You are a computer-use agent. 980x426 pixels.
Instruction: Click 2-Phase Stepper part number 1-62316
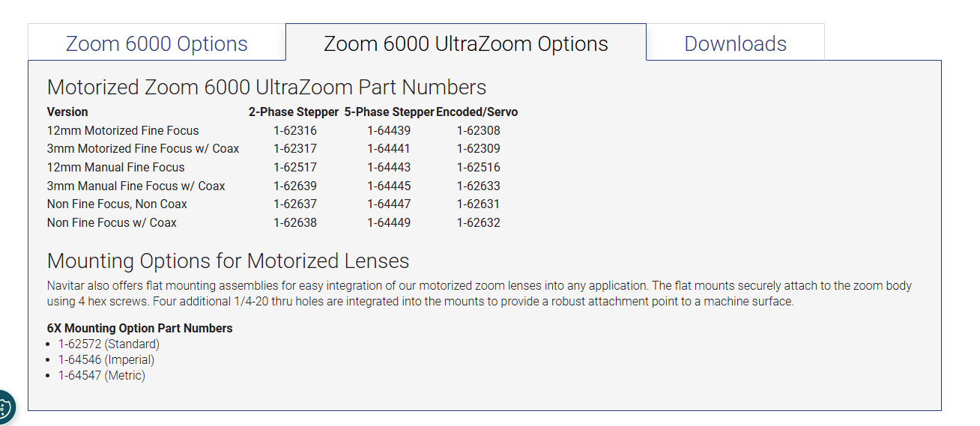295,130
